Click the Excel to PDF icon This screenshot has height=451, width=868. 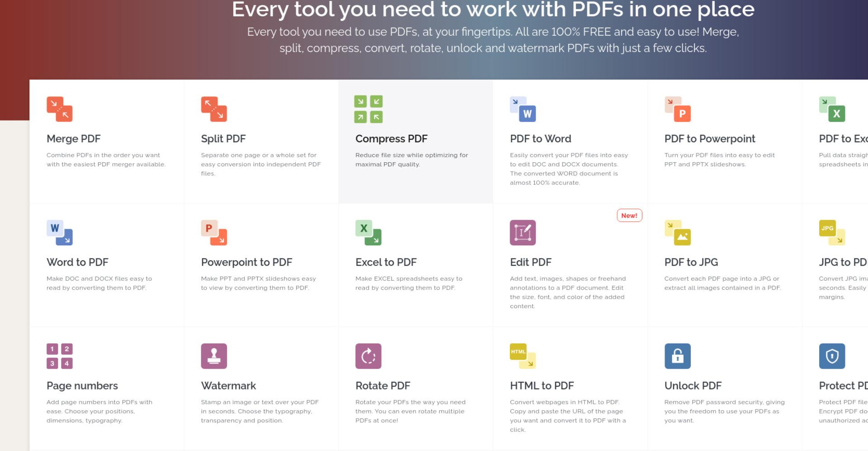368,232
